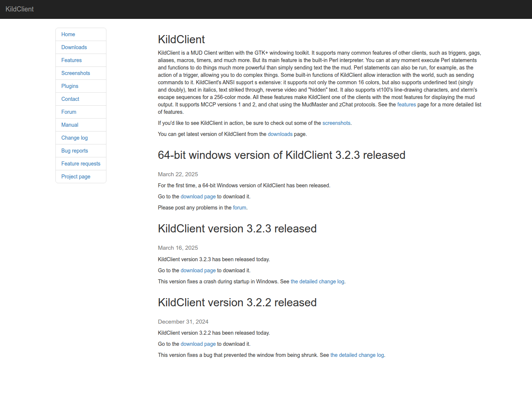Open the Features sidebar link

(81, 60)
